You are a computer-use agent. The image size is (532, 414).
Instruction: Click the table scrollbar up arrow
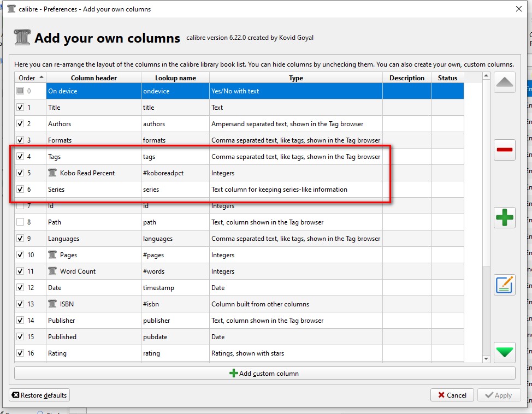[x=486, y=76]
